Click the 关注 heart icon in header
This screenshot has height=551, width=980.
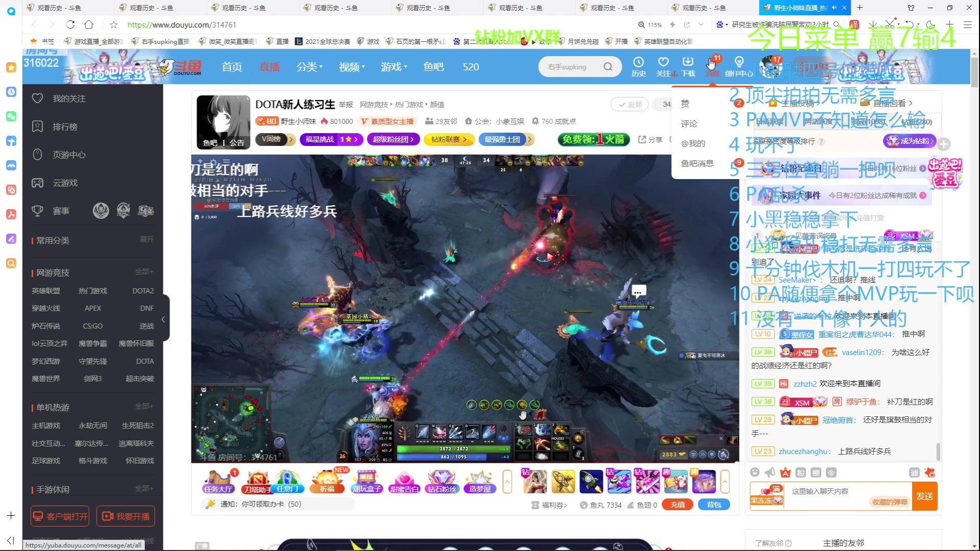(663, 66)
